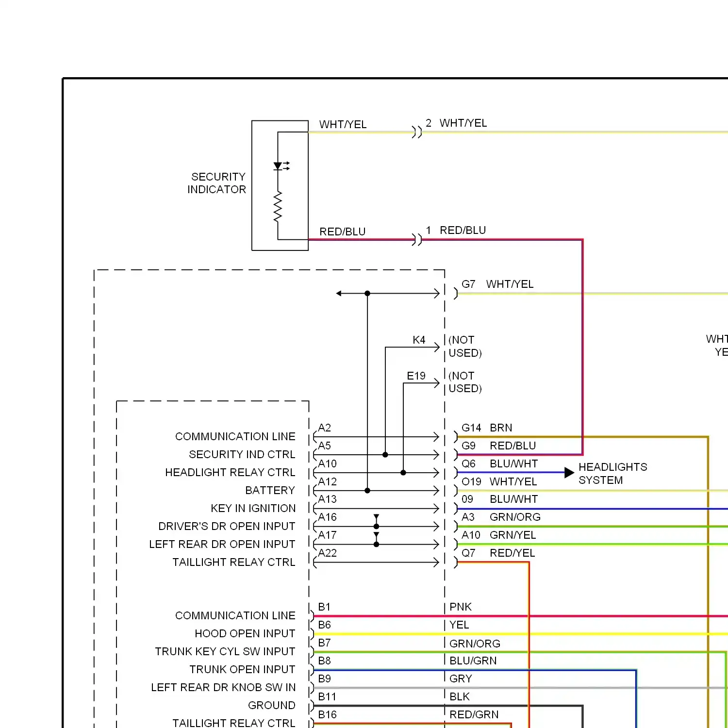Click the G14 pin label

pos(471,428)
